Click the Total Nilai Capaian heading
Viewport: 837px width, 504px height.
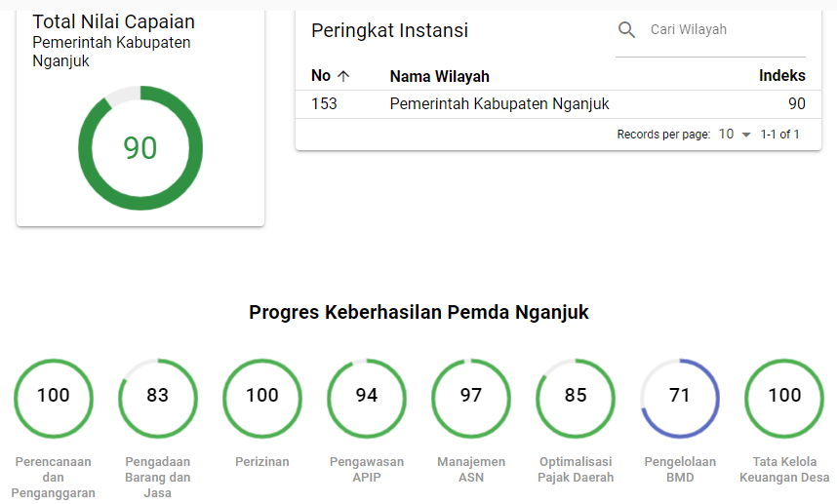pos(114,21)
